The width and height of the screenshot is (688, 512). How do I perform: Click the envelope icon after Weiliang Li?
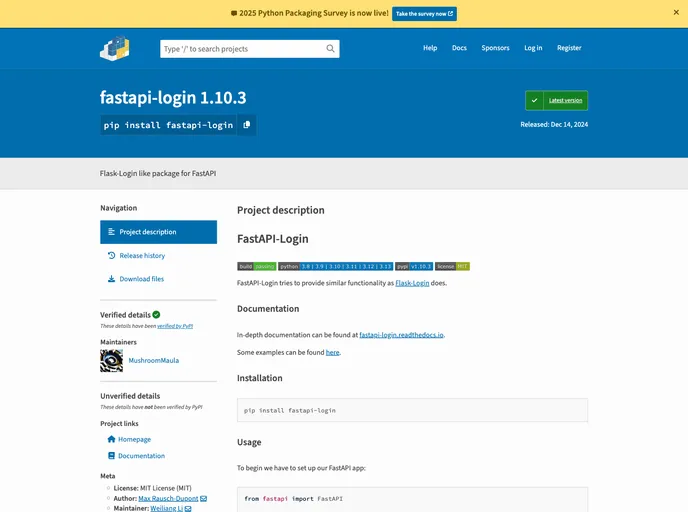click(188, 508)
